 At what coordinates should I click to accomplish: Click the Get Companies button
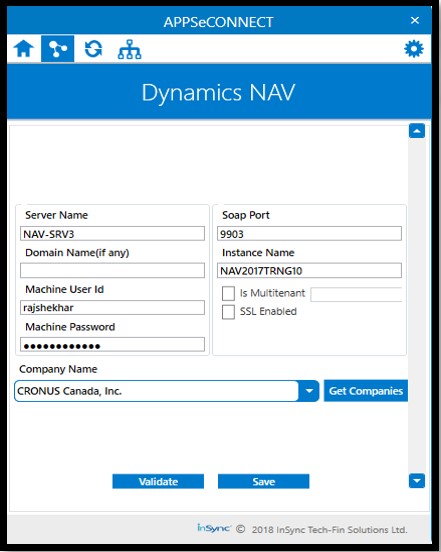(x=366, y=391)
